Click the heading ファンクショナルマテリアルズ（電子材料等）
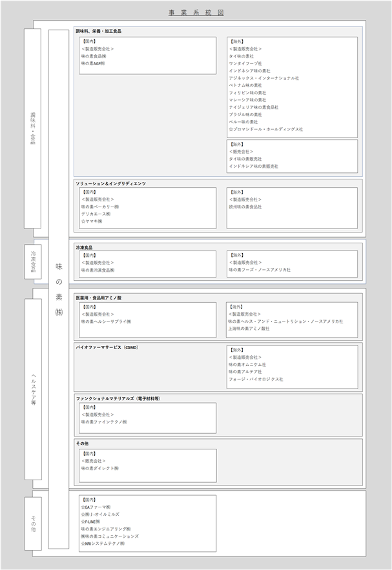This screenshot has width=392, height=570. click(118, 399)
